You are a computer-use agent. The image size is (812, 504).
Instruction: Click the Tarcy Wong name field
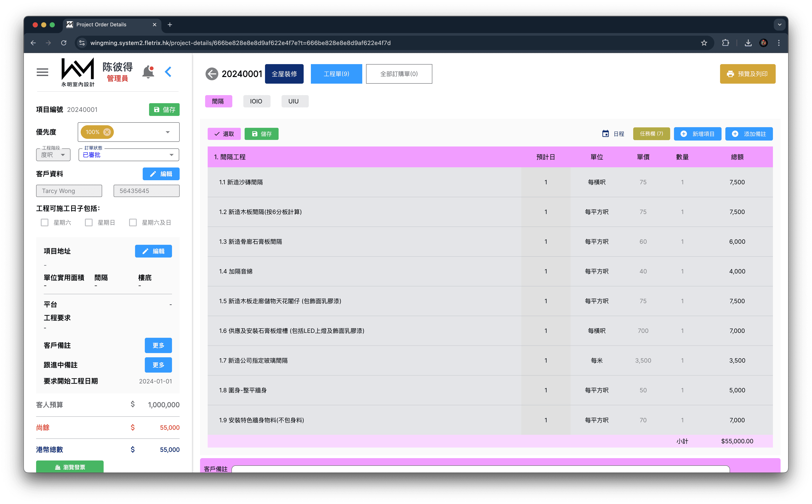coord(69,191)
